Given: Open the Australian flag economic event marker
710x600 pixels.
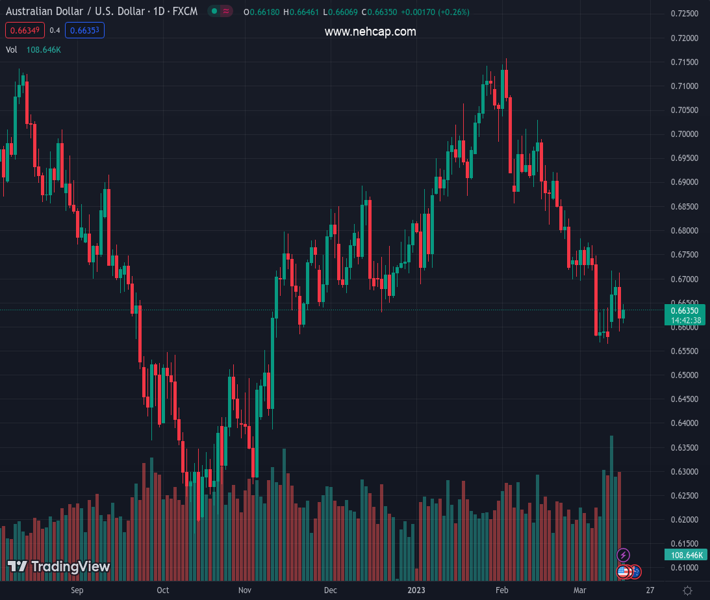Looking at the screenshot, I should pos(634,572).
